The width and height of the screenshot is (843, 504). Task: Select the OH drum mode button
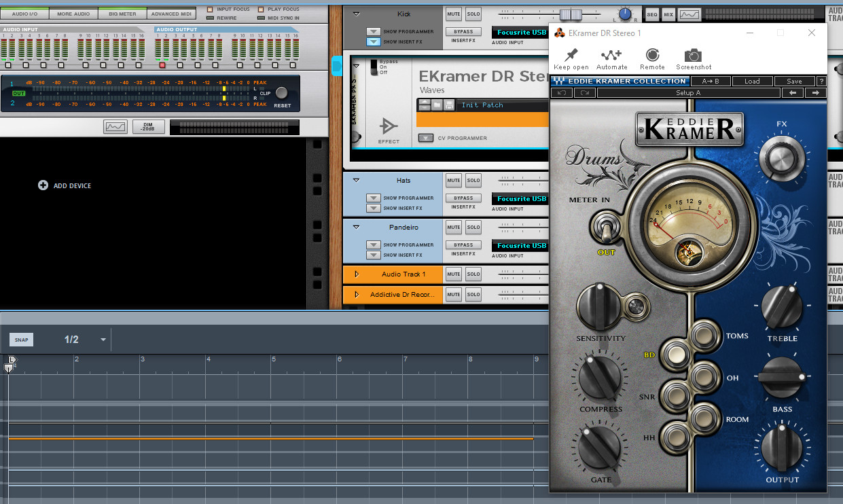point(704,376)
